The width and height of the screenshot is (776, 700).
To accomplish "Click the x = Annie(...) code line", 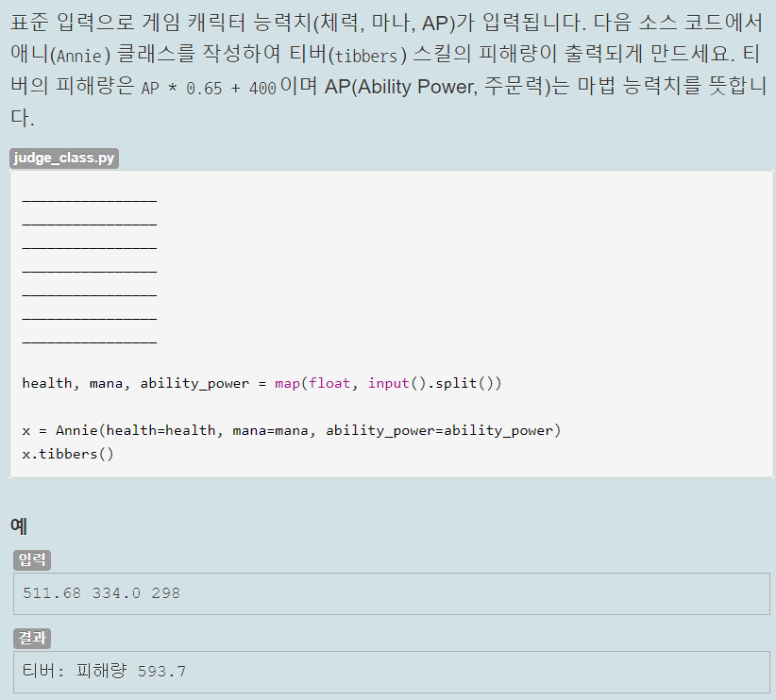I will (x=291, y=430).
